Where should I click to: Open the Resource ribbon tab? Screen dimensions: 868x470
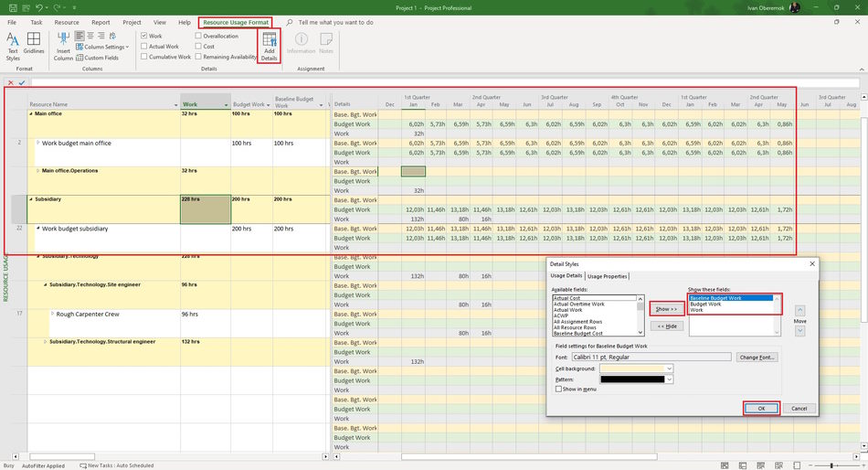tap(67, 22)
